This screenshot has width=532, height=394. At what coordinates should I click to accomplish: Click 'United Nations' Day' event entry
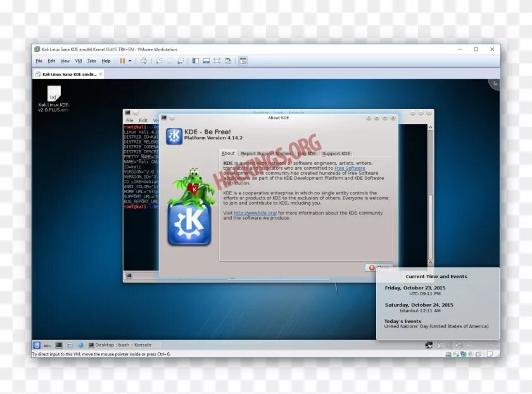(436, 326)
